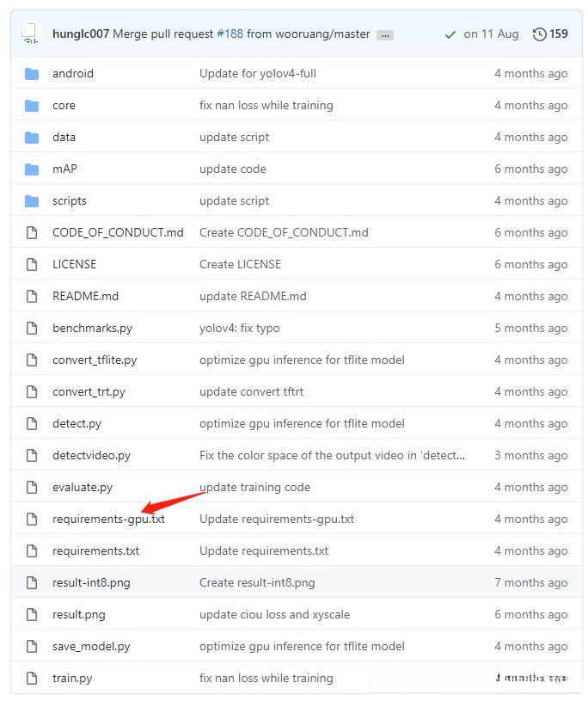Open commit 'Create CODE_OF_CONDUCT.md'
This screenshot has height=701, width=588.
coord(284,232)
